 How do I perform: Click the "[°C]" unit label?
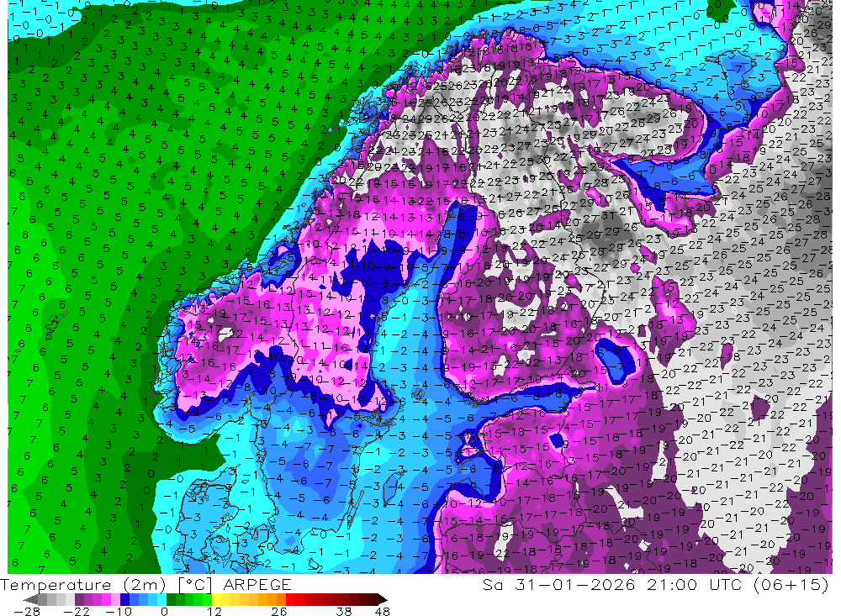tap(195, 585)
